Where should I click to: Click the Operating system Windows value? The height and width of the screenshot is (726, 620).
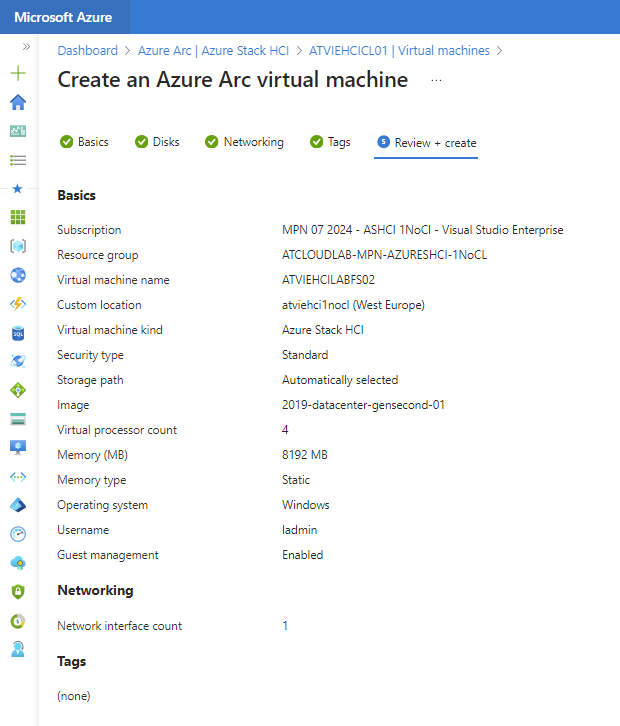[306, 505]
